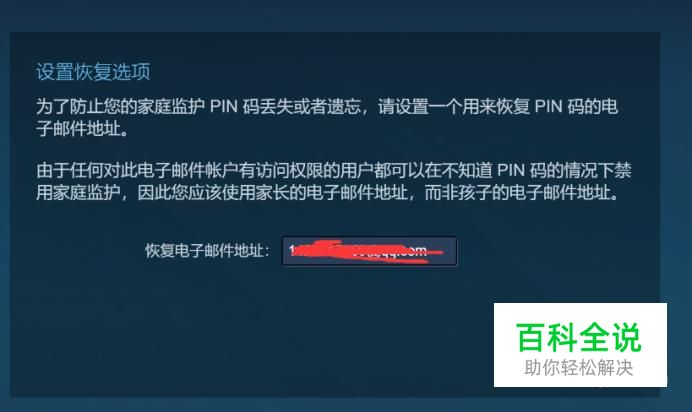Viewport: 692px width, 412px height.
Task: Select the paragraph starting with 由于任何对此电子邮件帐户
Action: [334, 181]
